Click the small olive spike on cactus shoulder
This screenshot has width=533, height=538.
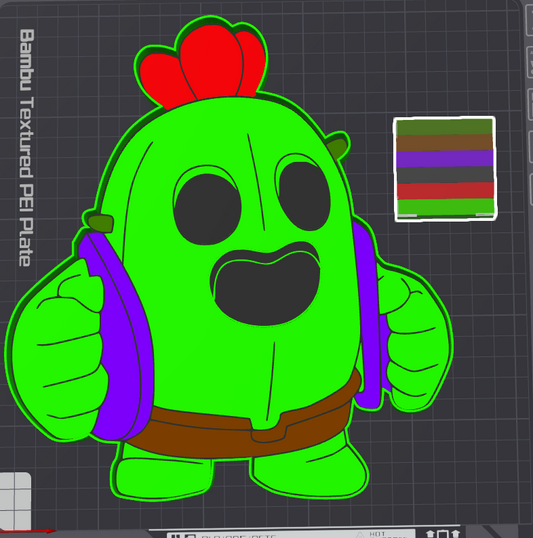101,223
